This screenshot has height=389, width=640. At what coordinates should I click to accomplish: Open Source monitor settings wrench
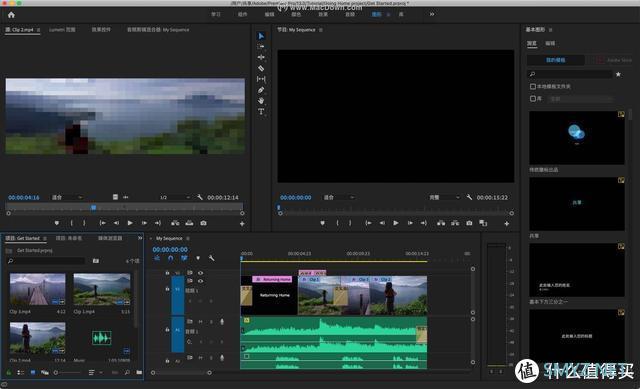coord(200,197)
